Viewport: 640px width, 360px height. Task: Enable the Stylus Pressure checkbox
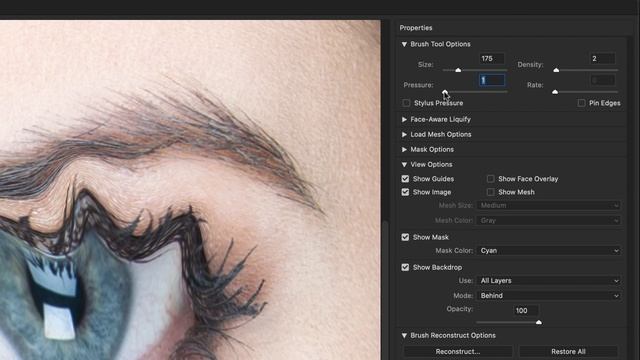tap(406, 103)
